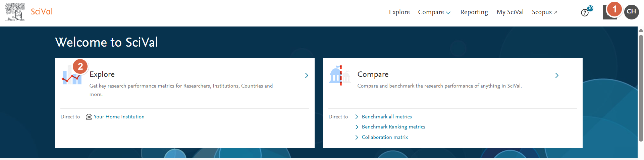Open the CH user profile avatar
This screenshot has height=160, width=644.
631,12
